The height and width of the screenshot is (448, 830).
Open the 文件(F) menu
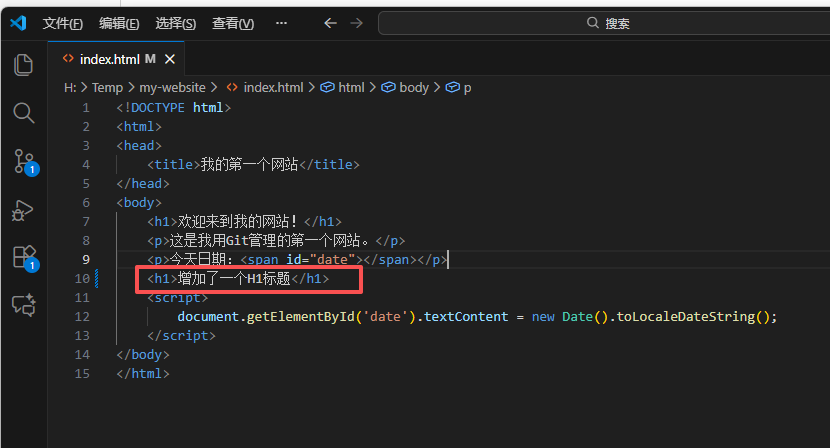tap(62, 23)
